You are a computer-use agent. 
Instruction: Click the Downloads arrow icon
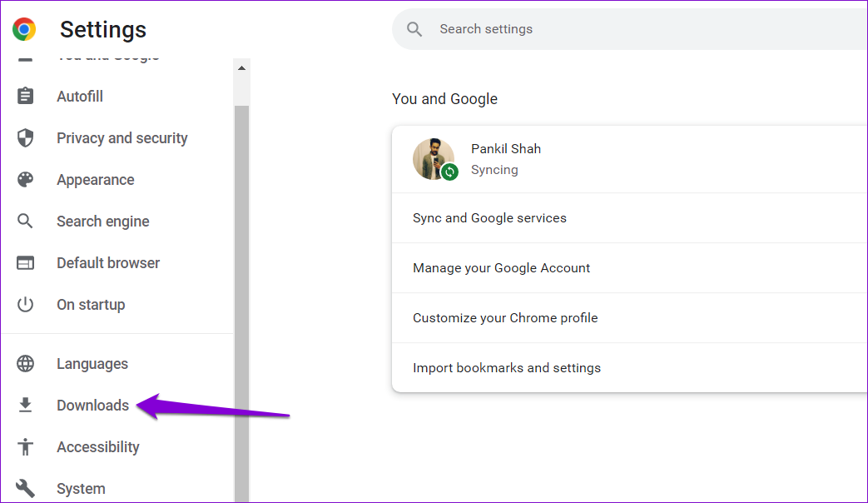pos(25,405)
